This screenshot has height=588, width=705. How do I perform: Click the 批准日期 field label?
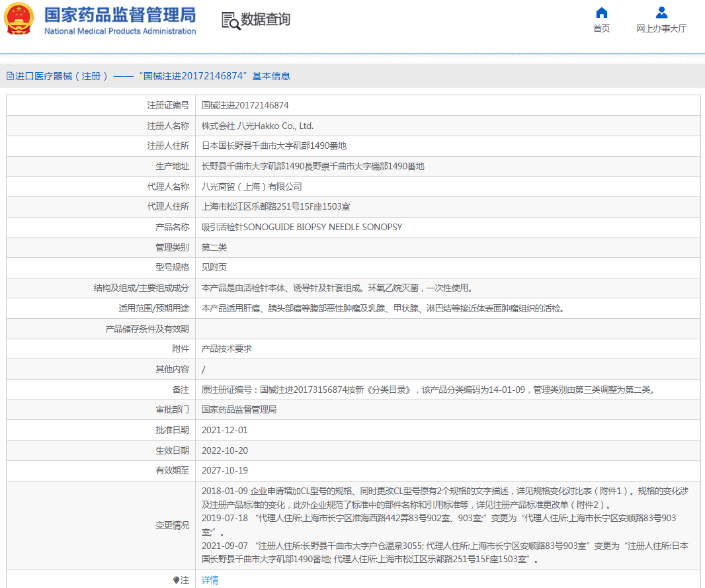click(x=172, y=430)
